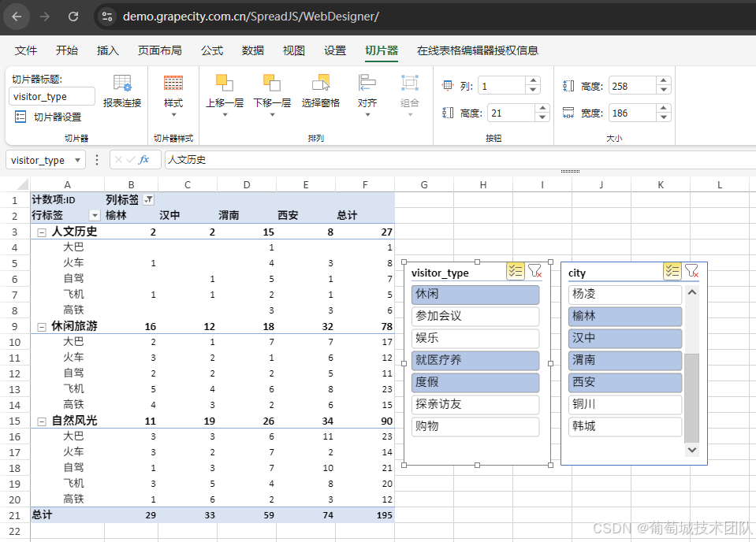View site information icon in address bar
This screenshot has width=756, height=542.
pos(107,17)
